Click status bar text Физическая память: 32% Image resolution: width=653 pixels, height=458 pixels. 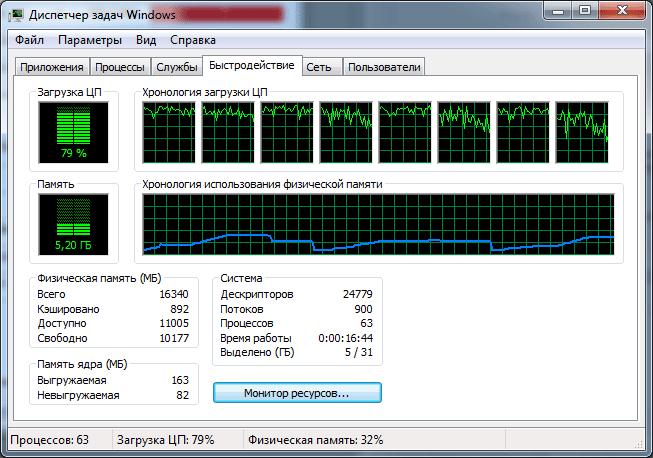316,440
